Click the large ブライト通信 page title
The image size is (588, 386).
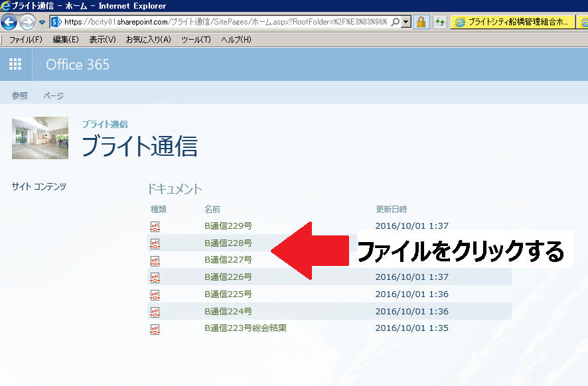pyautogui.click(x=139, y=146)
